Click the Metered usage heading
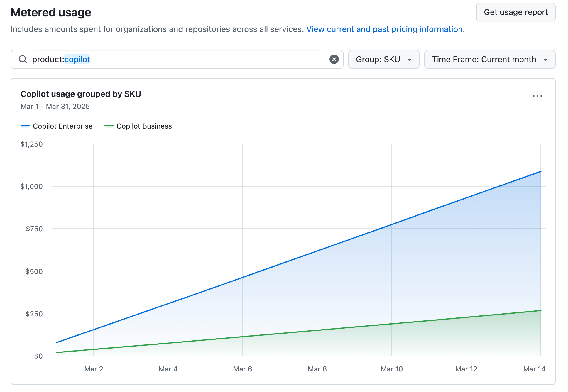This screenshot has height=392, width=568. tap(51, 12)
